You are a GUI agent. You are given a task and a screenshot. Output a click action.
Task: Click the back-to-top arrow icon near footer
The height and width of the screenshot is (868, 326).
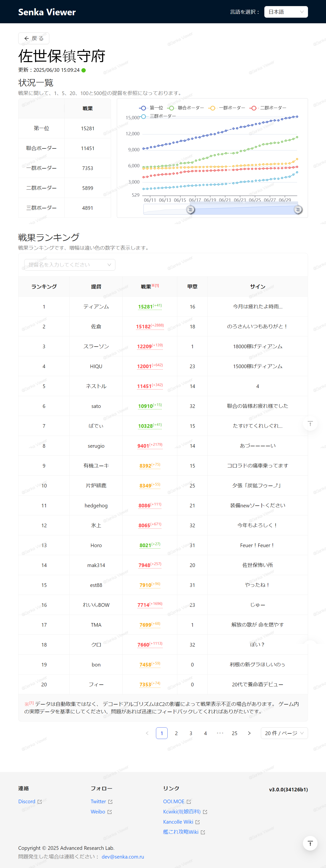pos(310,843)
